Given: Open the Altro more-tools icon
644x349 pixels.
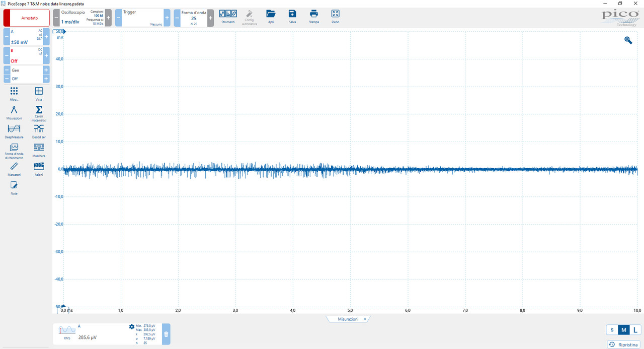Looking at the screenshot, I should tap(14, 94).
